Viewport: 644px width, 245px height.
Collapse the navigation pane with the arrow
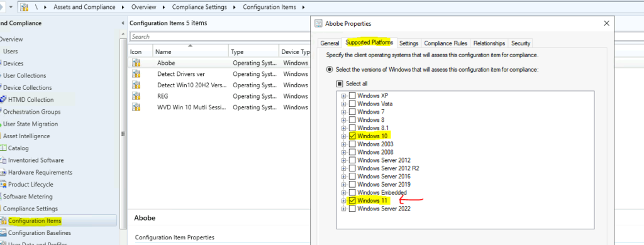click(x=123, y=23)
